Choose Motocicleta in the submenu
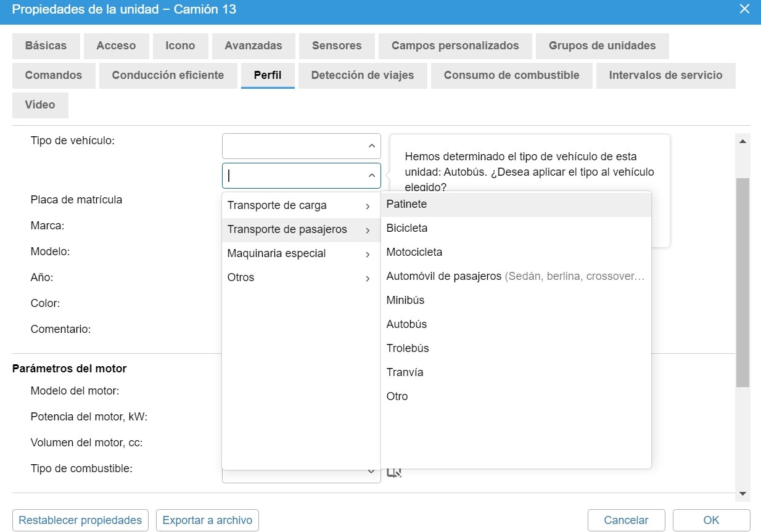761x532 pixels. (414, 252)
